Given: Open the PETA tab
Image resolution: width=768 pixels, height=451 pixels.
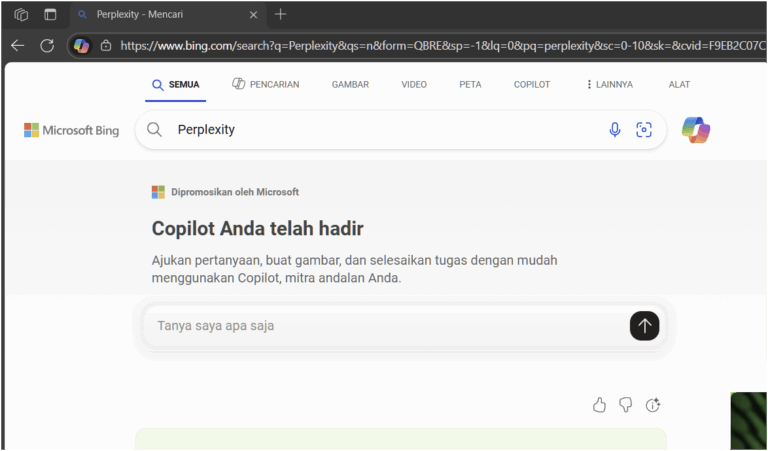Looking at the screenshot, I should point(470,85).
